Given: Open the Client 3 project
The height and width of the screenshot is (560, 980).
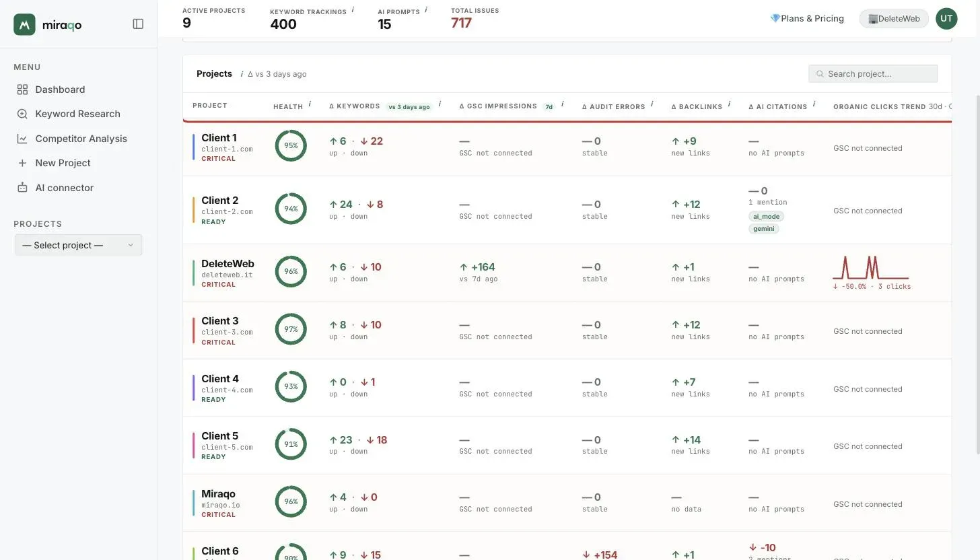Looking at the screenshot, I should [x=567, y=330].
